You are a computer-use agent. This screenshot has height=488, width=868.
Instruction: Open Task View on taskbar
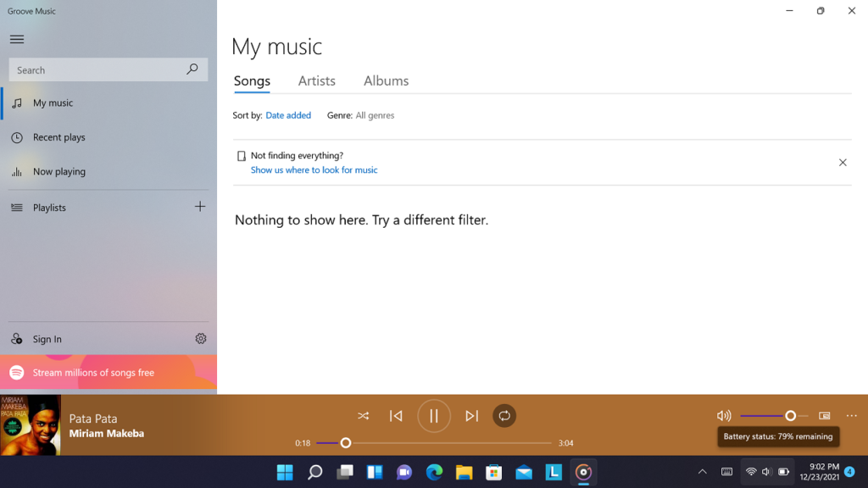[x=345, y=472]
